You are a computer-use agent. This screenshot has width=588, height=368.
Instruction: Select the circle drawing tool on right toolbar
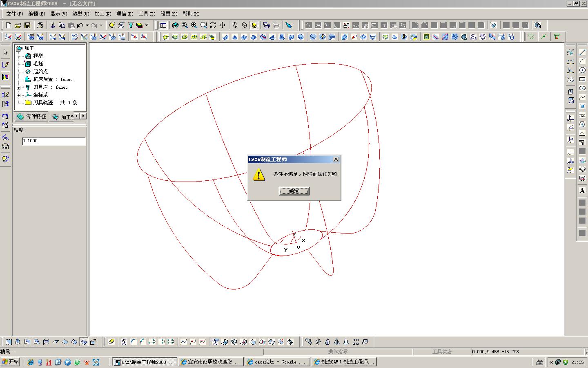[582, 70]
